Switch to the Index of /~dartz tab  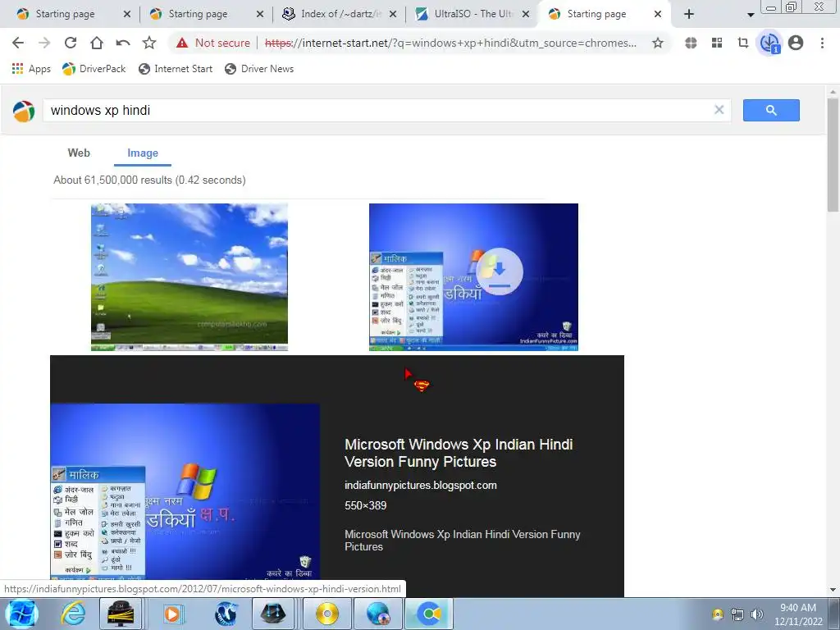click(x=340, y=14)
